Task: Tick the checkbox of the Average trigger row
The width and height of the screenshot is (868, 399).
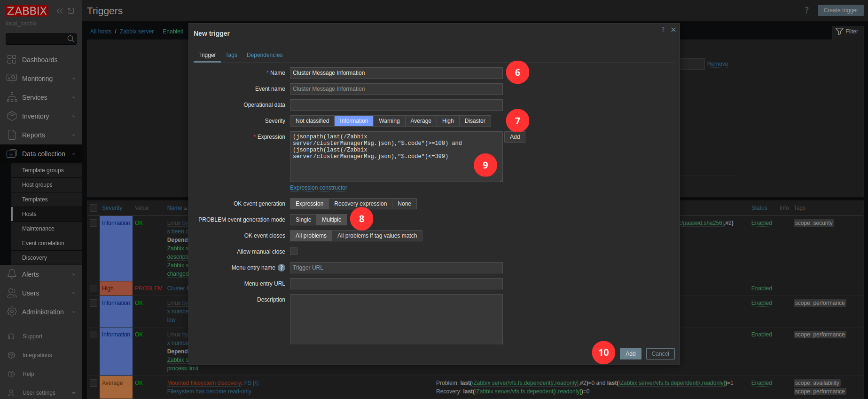Action: [94, 383]
